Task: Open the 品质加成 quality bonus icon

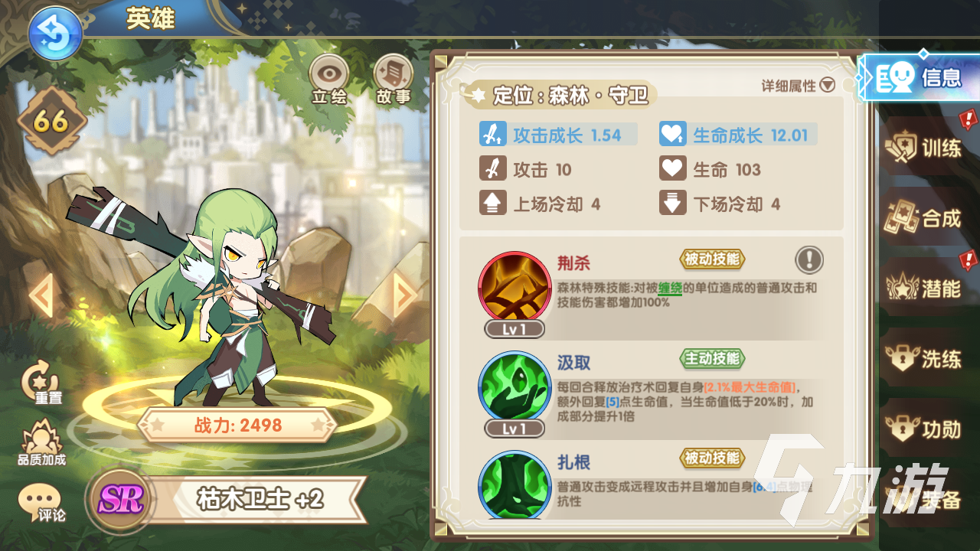Action: (41, 444)
